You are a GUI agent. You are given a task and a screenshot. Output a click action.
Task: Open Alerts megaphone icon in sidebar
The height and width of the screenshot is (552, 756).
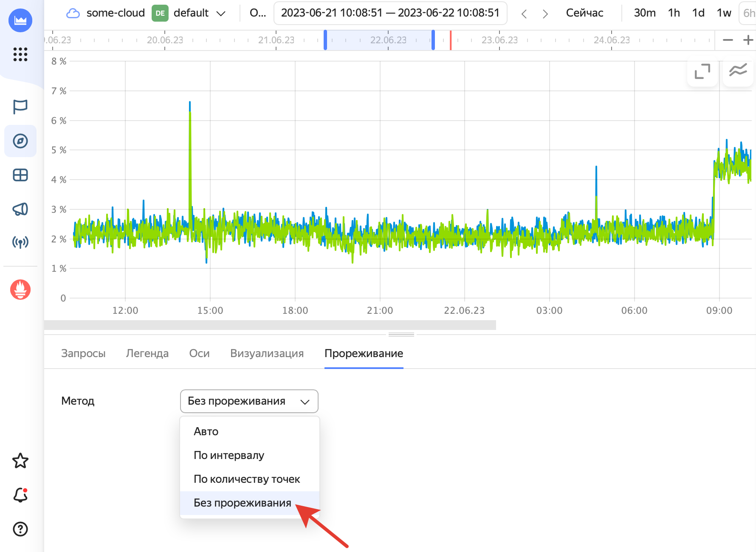(x=20, y=209)
